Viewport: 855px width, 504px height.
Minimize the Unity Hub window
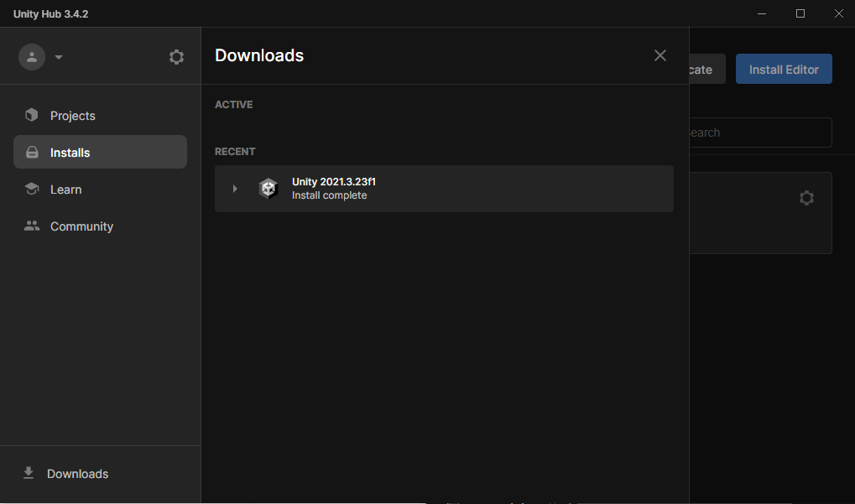click(x=762, y=13)
